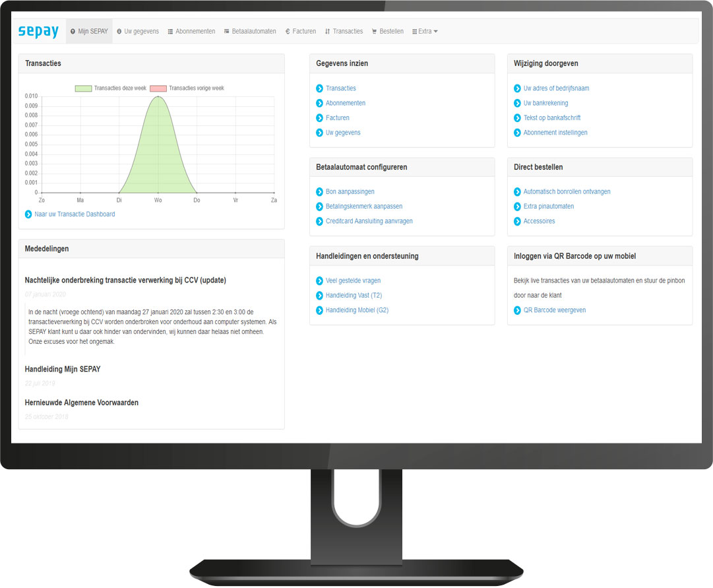Screen dimensions: 713x588
Task: Click arrow icon beside Creditcard Aansluiting aanvragen
Action: point(320,222)
